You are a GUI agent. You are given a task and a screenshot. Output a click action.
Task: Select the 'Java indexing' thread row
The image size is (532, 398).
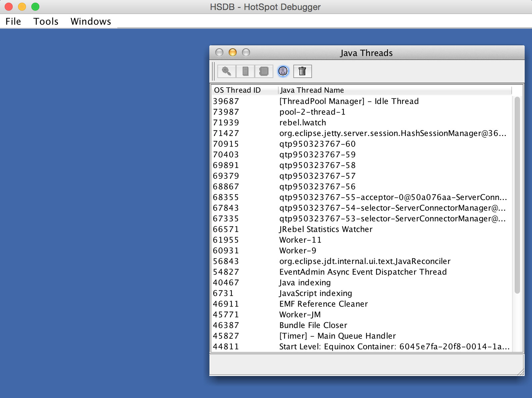[362, 283]
